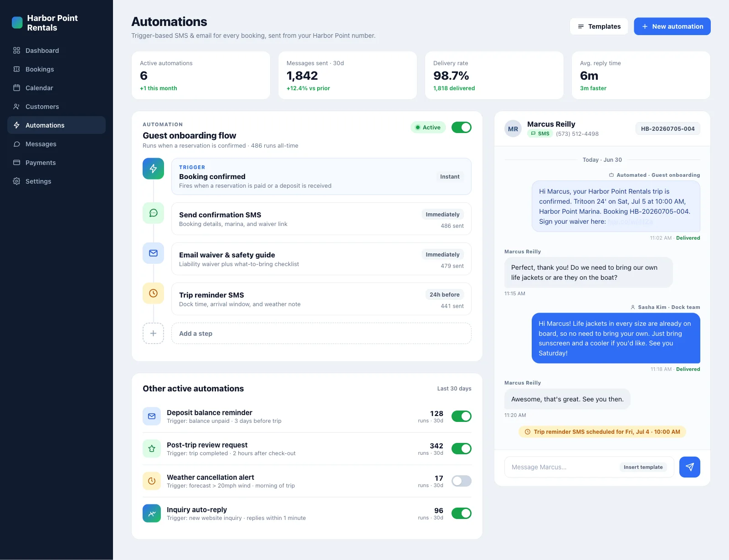Toggle the Inquiry auto-reply switch
Screen dimensions: 729x560
click(x=462, y=513)
